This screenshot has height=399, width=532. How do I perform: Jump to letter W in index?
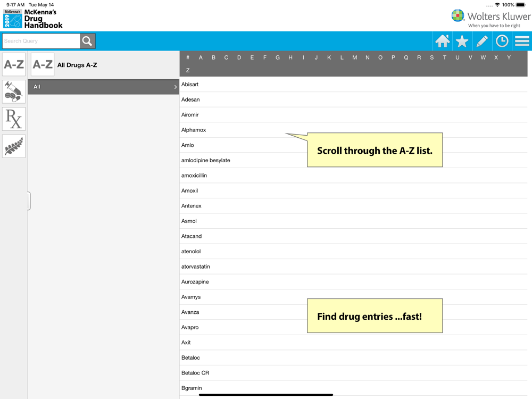483,57
